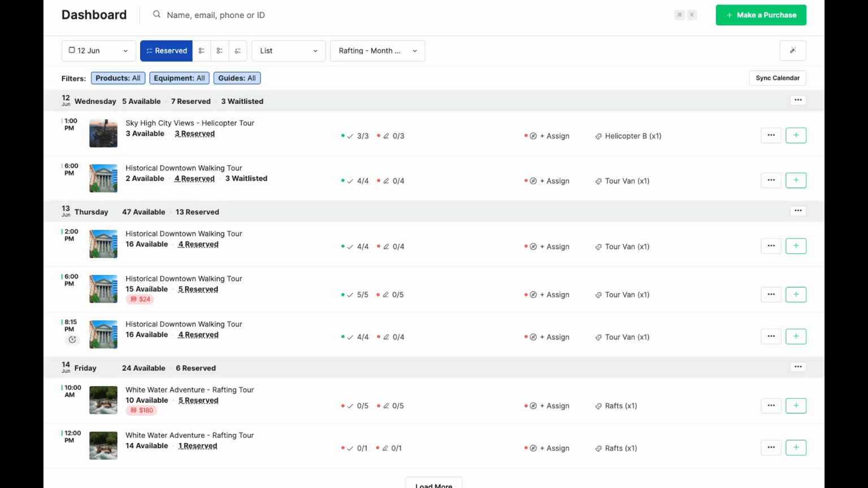868x488 pixels.
Task: Toggle the second availability filter icon
Action: click(220, 50)
